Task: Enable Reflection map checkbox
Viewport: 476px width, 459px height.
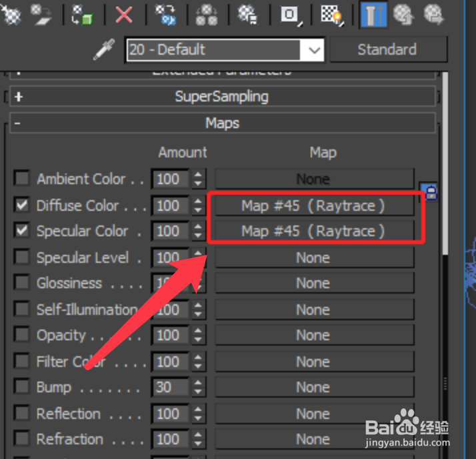Action: click(x=22, y=414)
